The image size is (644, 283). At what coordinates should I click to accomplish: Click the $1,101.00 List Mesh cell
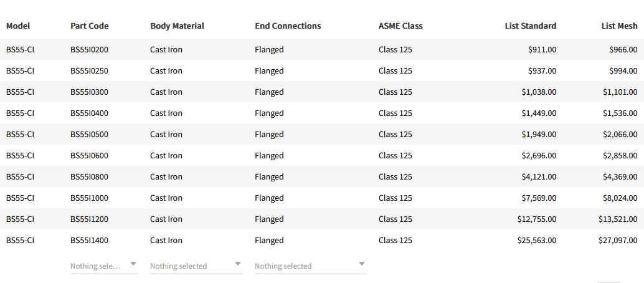(x=620, y=92)
